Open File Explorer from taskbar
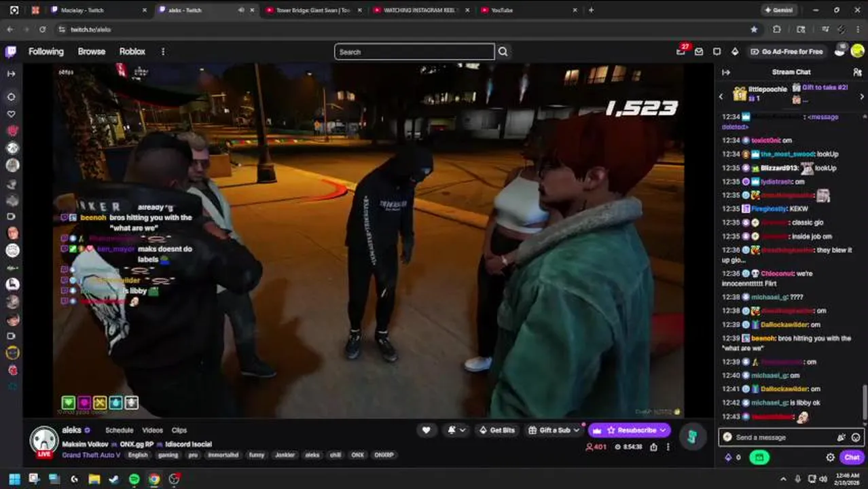 (x=94, y=479)
